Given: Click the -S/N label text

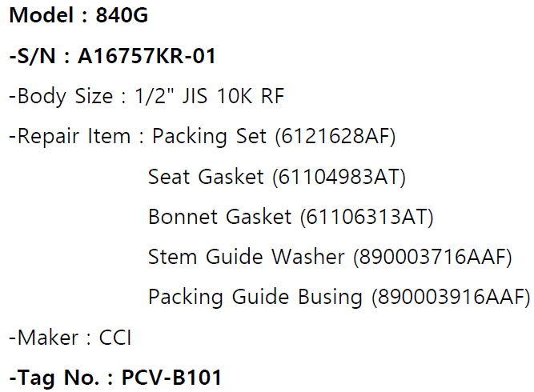Looking at the screenshot, I should [x=32, y=56].
